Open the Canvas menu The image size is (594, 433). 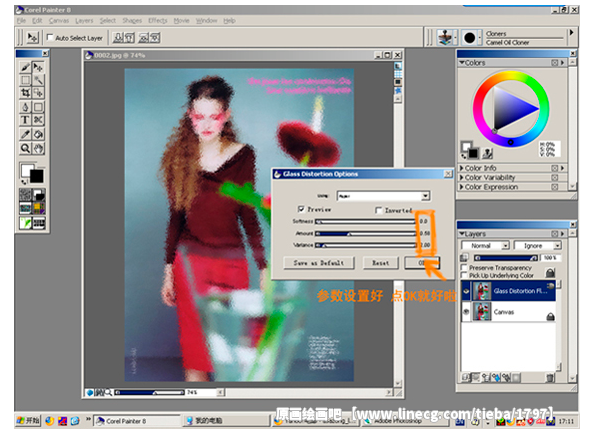(x=59, y=20)
